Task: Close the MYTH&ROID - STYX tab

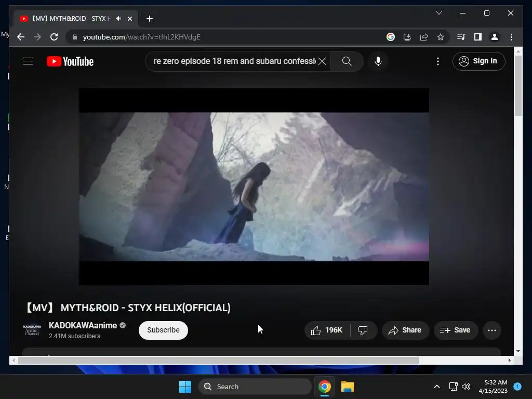Action: (129, 19)
